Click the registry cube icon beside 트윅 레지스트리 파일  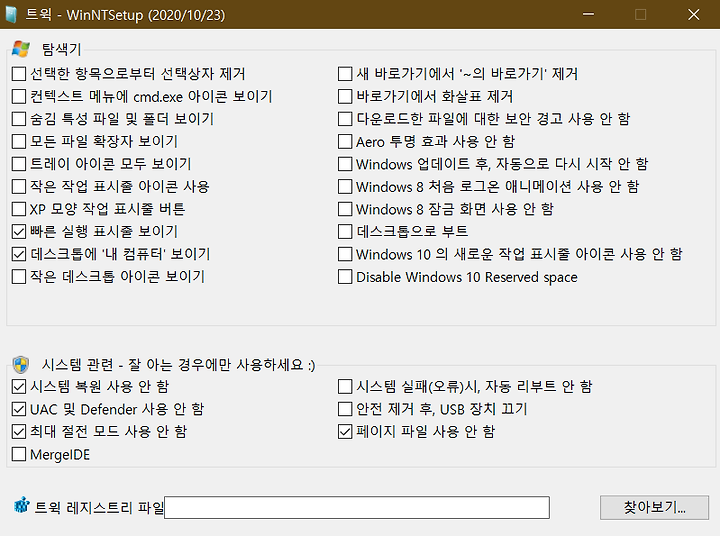pos(22,505)
